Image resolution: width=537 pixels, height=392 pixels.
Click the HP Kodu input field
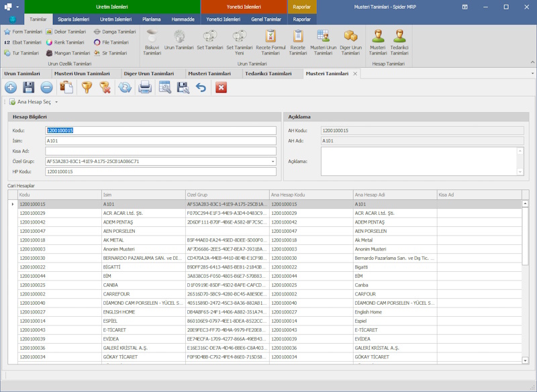click(x=160, y=172)
